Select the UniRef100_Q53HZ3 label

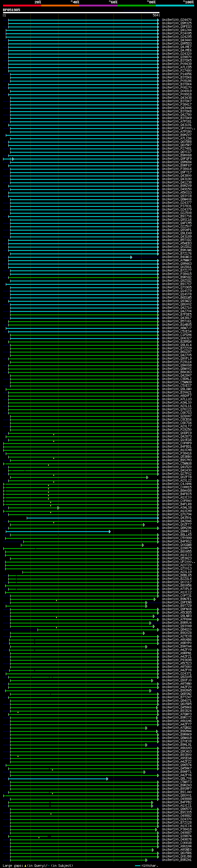click(177, 558)
